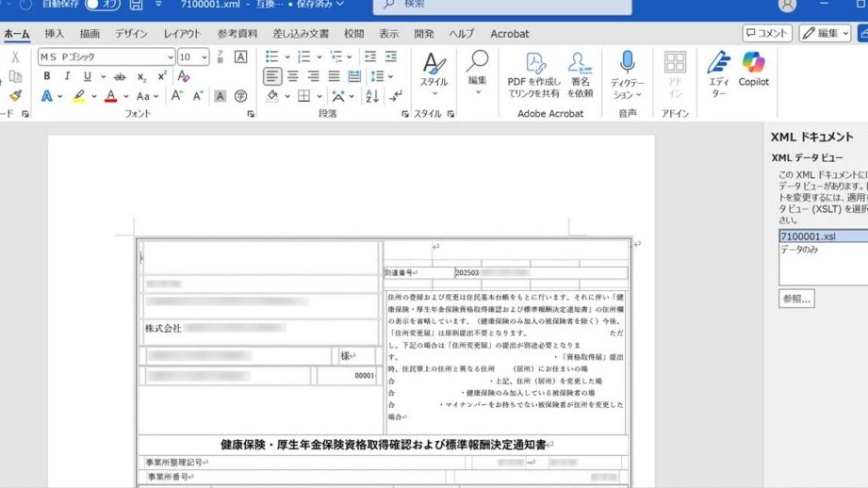
Task: Click the red font color swatch
Action: pos(110,96)
